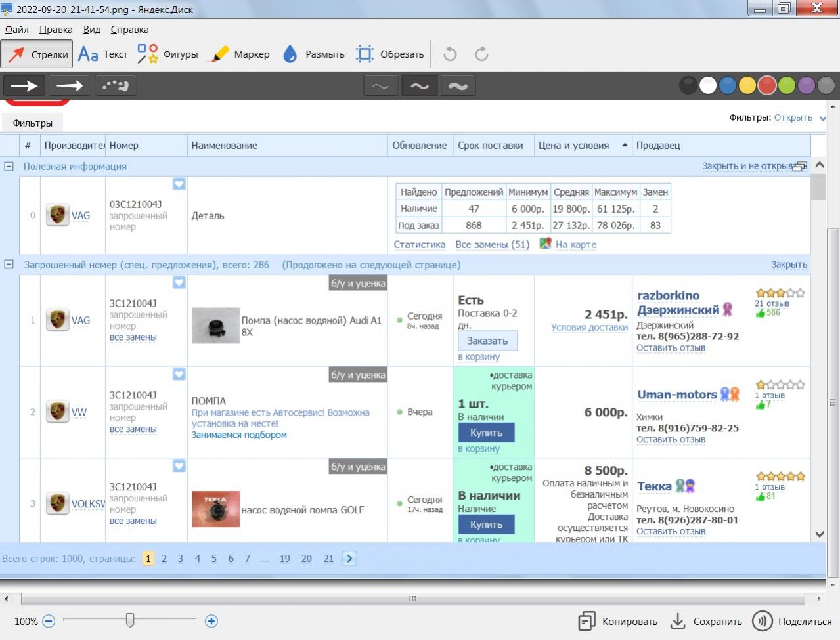This screenshot has width=840, height=640.
Task: Select the thin line thickness
Action: point(381,86)
